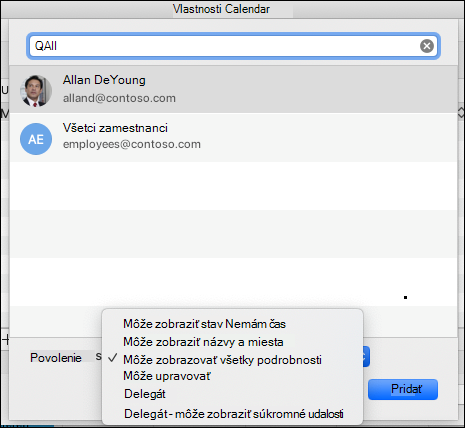Click the employees@contoso.com email address
Image resolution: width=465 pixels, height=428 pixels.
[x=132, y=144]
